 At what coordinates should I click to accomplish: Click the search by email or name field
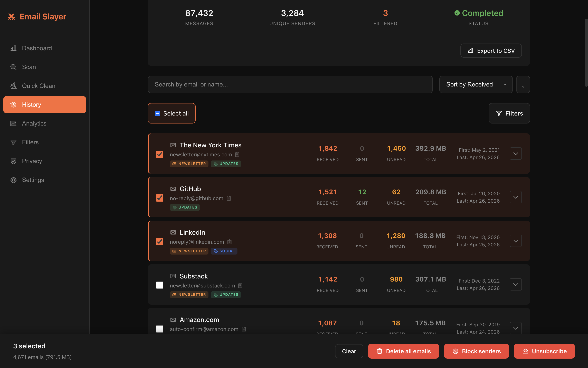tap(290, 84)
